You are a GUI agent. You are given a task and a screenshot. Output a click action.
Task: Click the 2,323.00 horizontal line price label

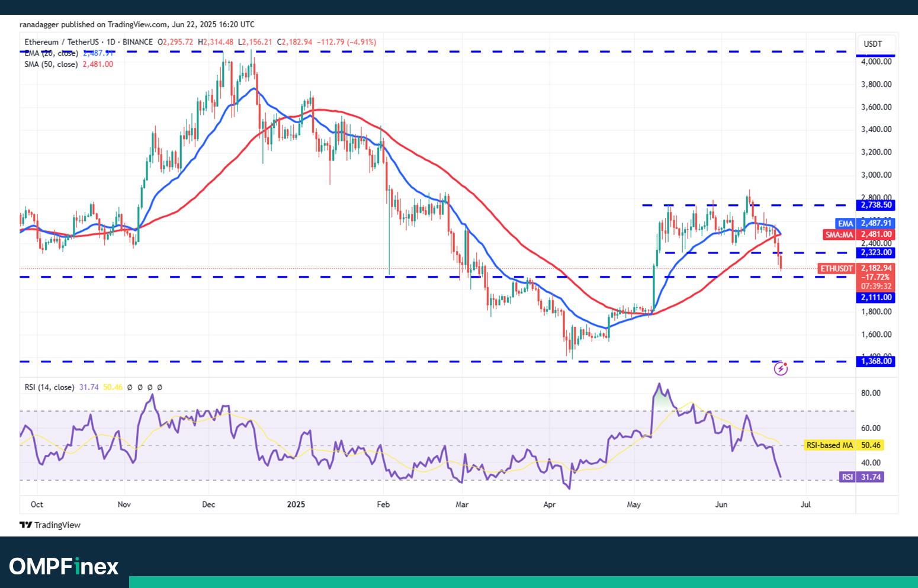(876, 252)
